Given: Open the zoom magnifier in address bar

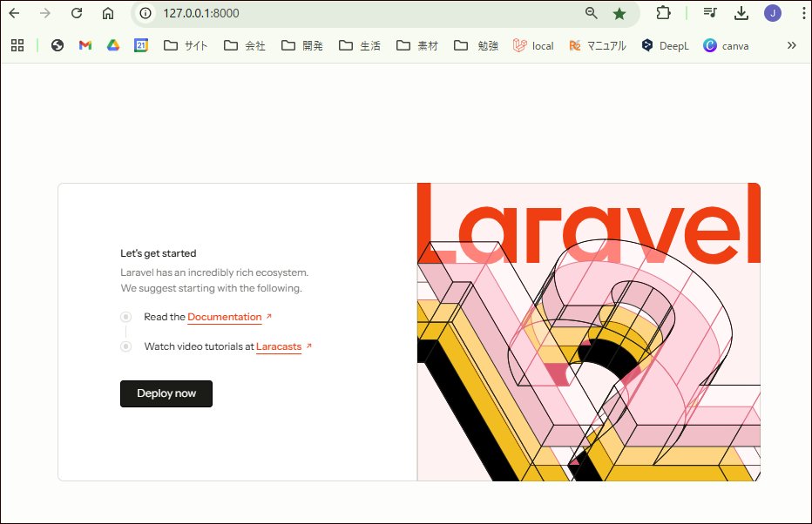Looking at the screenshot, I should click(x=591, y=13).
